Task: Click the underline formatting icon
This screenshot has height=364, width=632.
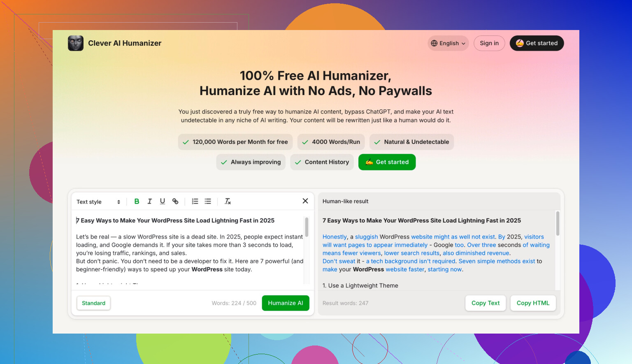Action: pyautogui.click(x=163, y=201)
